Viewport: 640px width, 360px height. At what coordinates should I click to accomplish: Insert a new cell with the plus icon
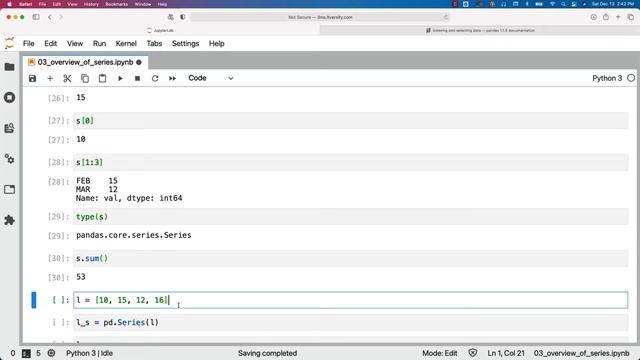(50, 78)
